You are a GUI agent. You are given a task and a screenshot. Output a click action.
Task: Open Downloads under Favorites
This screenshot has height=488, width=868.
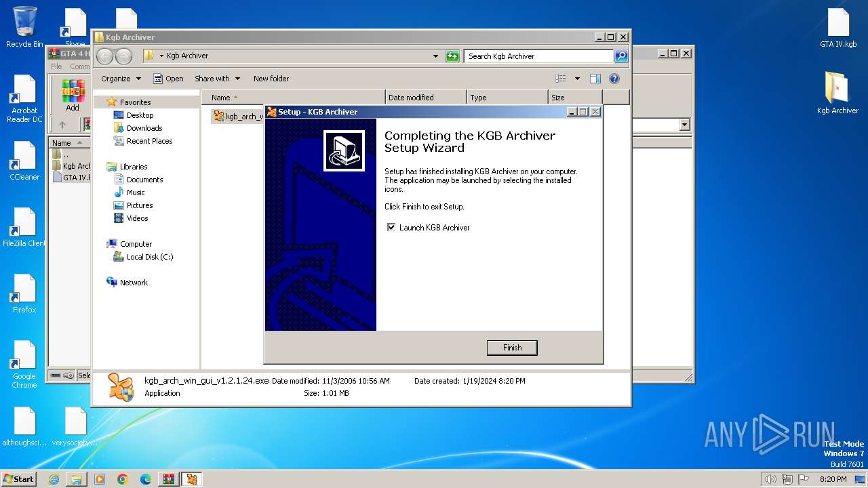[x=144, y=128]
